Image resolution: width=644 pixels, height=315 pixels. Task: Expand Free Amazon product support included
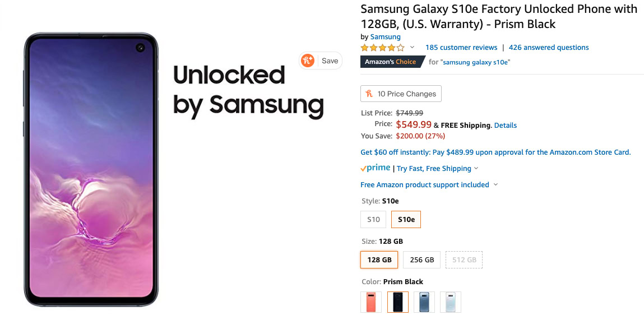pyautogui.click(x=429, y=185)
